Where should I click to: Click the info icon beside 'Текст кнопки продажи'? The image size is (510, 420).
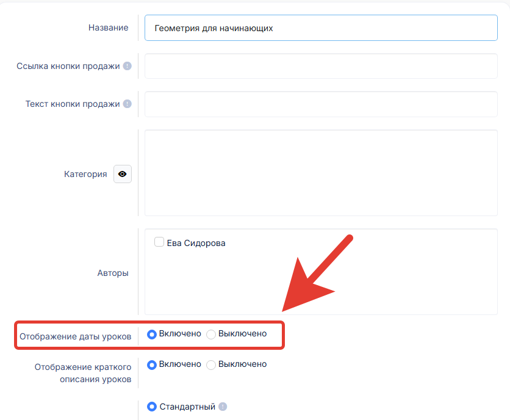click(x=127, y=104)
